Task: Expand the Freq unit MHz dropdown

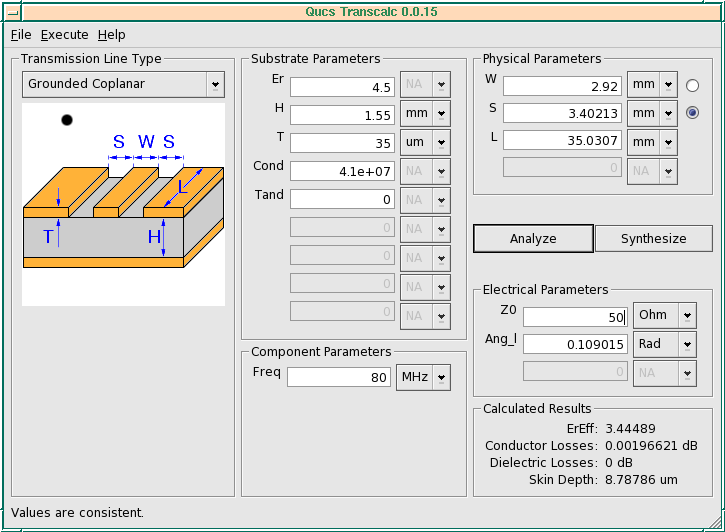Action: pyautogui.click(x=424, y=377)
